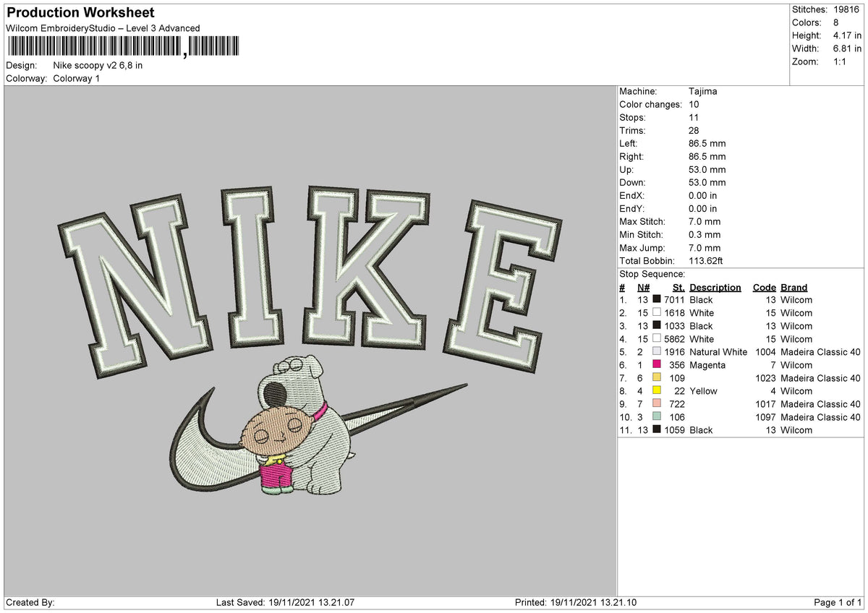This screenshot has height=613, width=868.
Task: Click the magenta swatch in stop row 6
Action: [x=657, y=365]
